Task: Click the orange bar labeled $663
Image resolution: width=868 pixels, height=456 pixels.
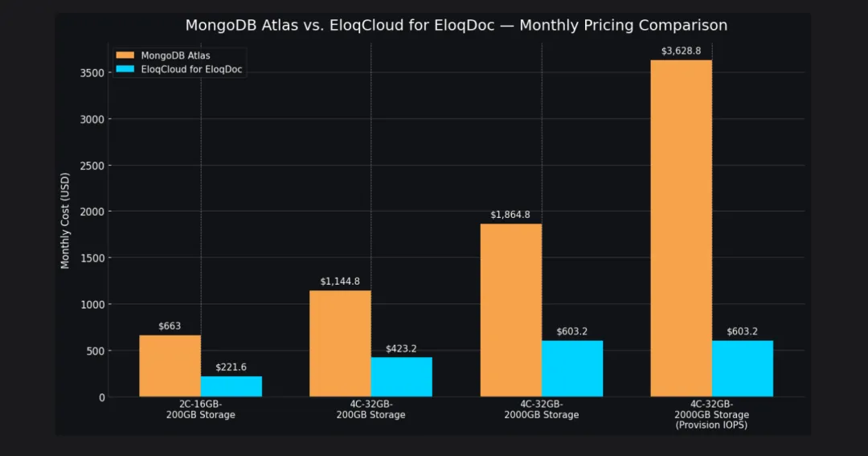Action: (x=170, y=366)
